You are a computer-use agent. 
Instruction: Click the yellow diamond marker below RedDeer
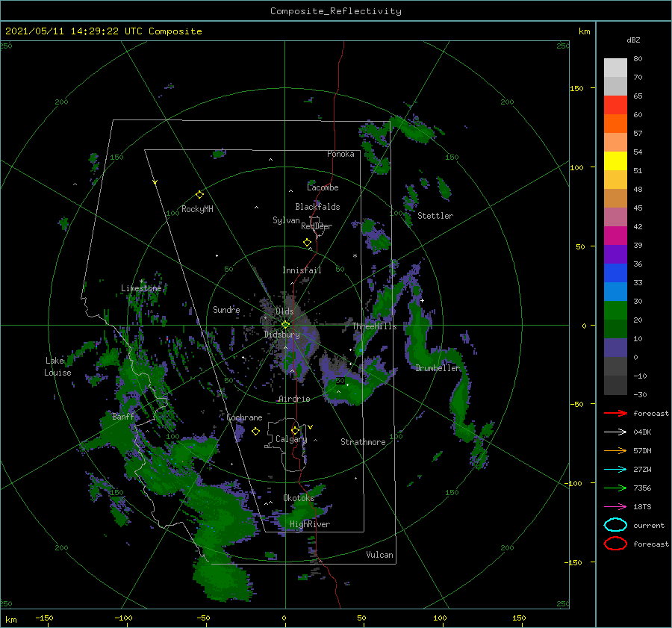coord(308,243)
